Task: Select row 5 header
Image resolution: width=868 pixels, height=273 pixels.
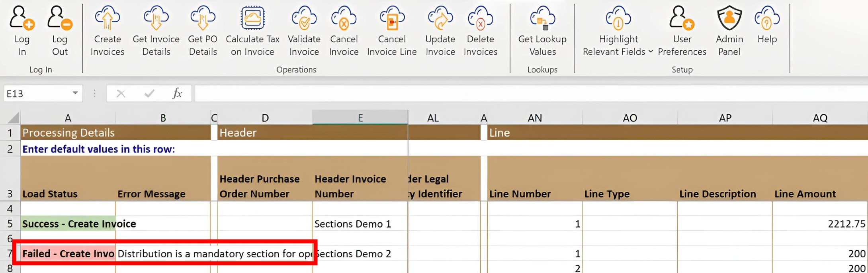Action: tap(10, 224)
